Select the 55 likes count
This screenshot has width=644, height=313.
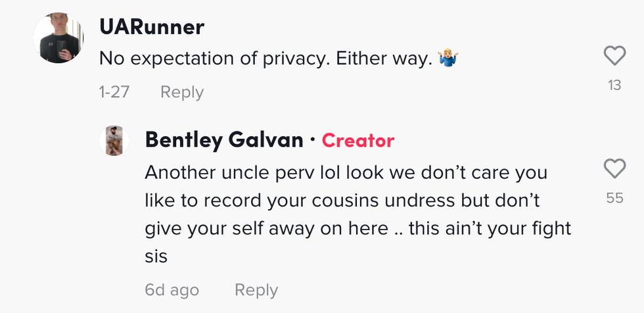click(x=614, y=197)
